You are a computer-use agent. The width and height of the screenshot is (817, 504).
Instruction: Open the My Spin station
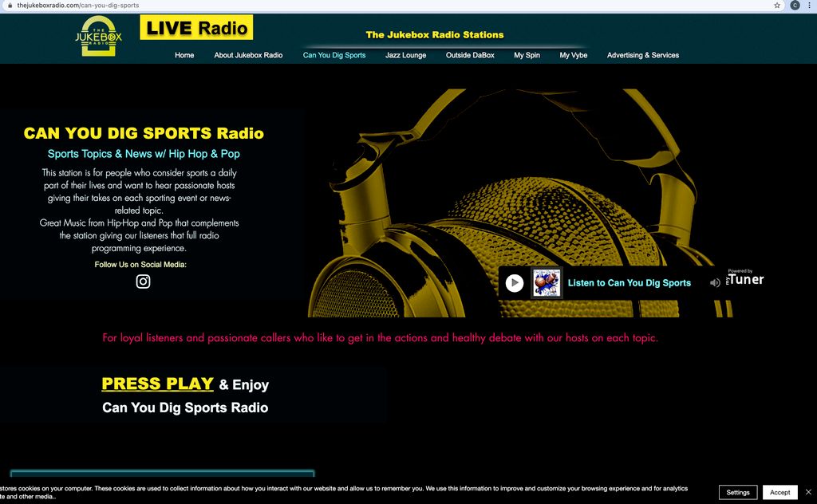(527, 55)
